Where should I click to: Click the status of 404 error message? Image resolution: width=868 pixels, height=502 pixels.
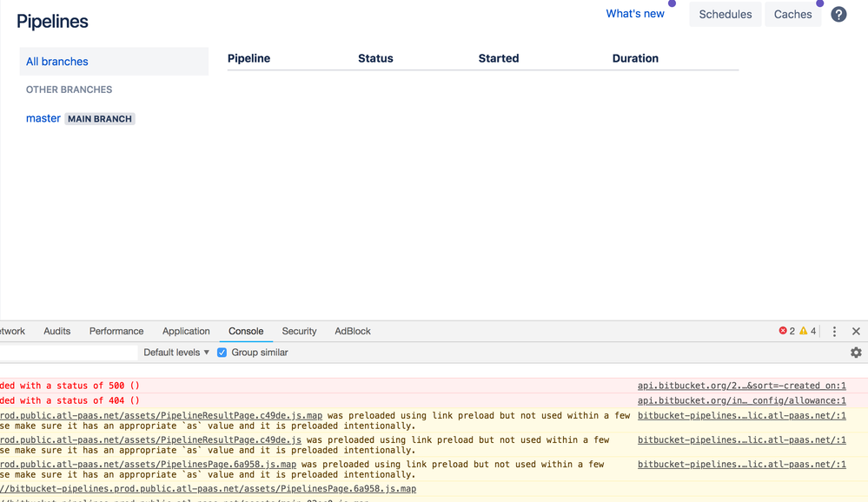(x=70, y=400)
